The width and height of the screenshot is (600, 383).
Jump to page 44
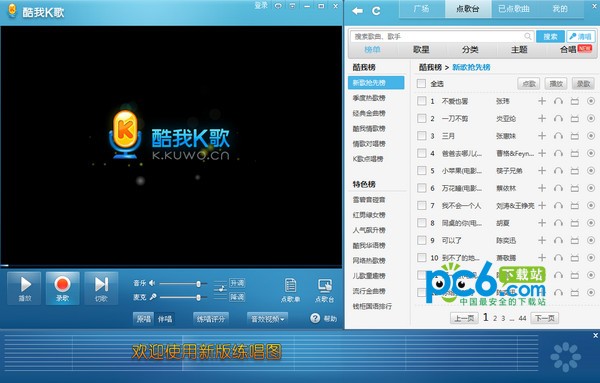tap(522, 318)
